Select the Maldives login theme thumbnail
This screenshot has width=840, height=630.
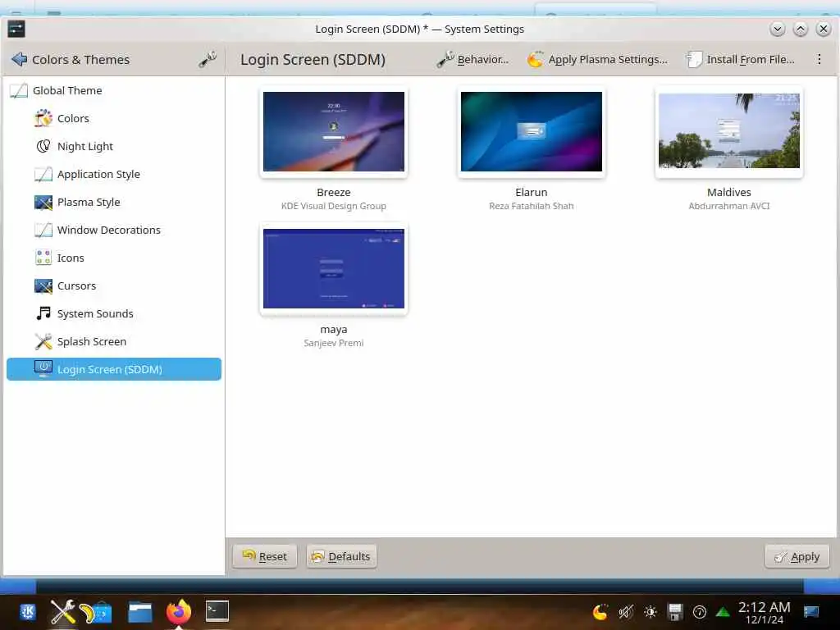tap(729, 132)
